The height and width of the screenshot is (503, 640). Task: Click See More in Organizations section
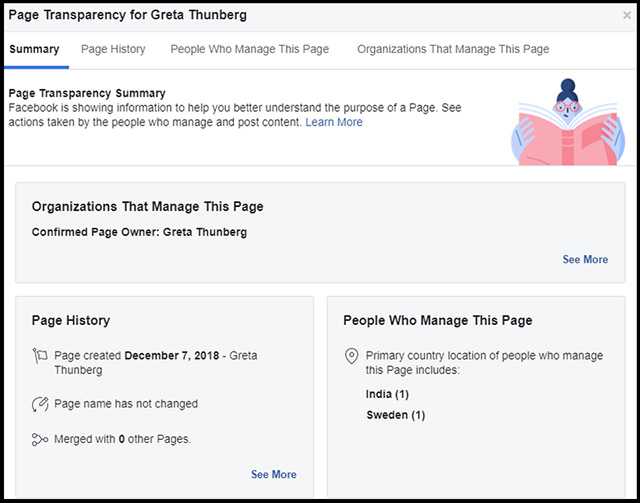coord(585,260)
